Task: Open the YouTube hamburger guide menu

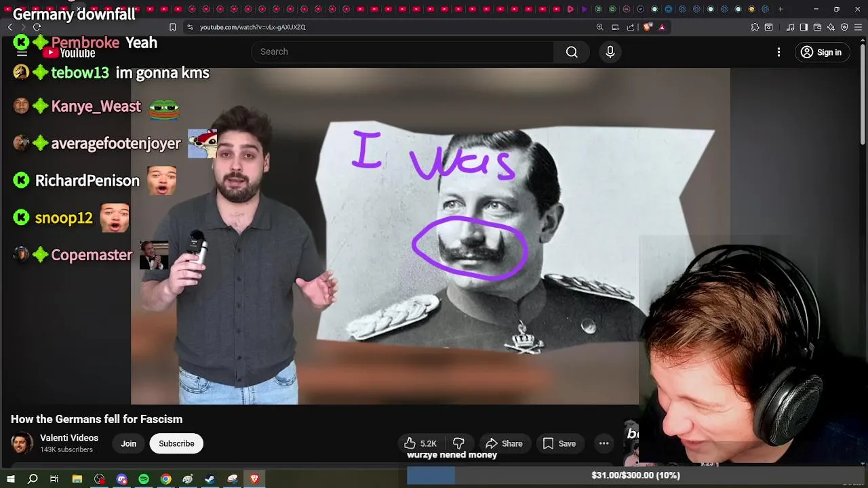Action: (22, 53)
